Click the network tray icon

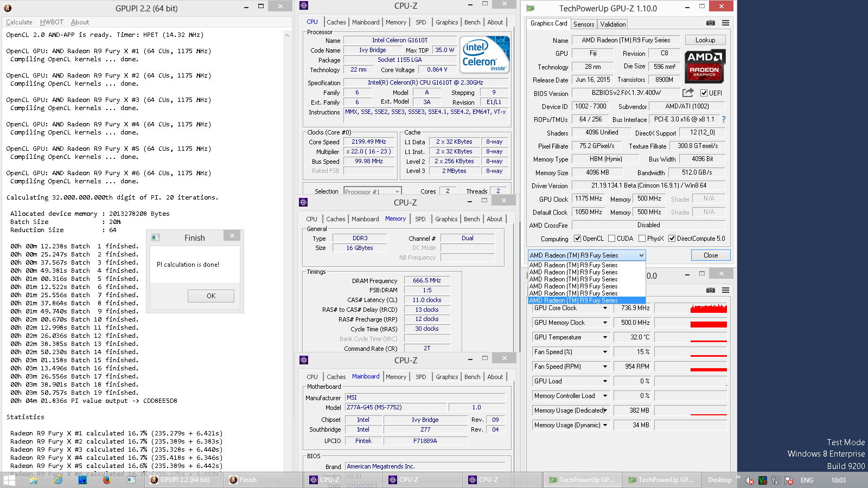(776, 480)
